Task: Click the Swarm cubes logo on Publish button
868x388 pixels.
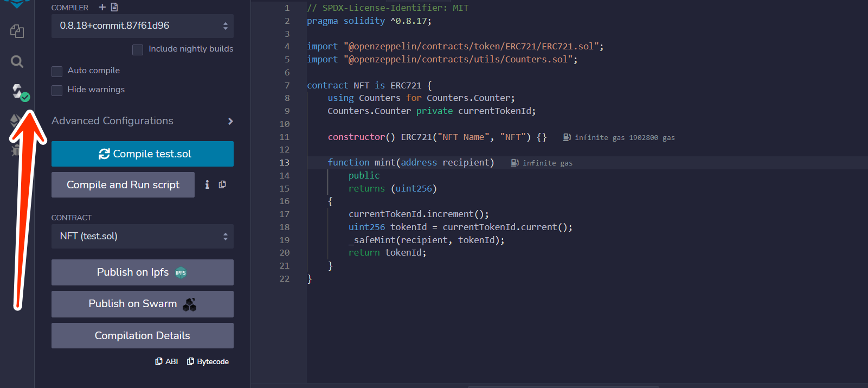Action: [x=190, y=304]
